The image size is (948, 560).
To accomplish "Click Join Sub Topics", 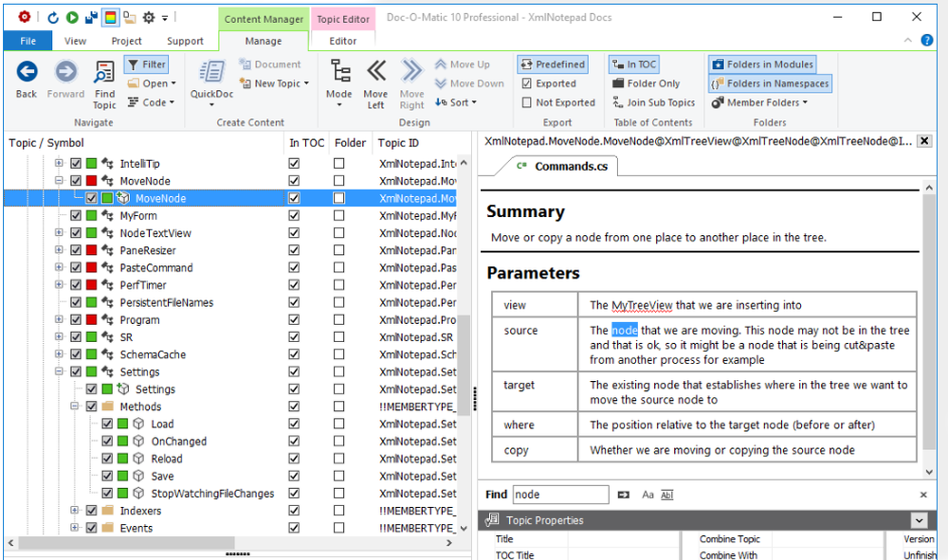I will 653,102.
